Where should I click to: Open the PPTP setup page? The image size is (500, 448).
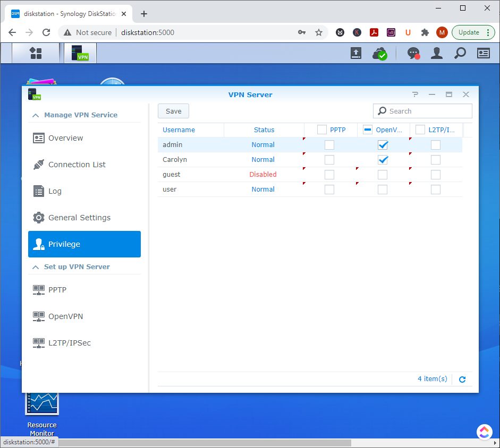coord(84,290)
